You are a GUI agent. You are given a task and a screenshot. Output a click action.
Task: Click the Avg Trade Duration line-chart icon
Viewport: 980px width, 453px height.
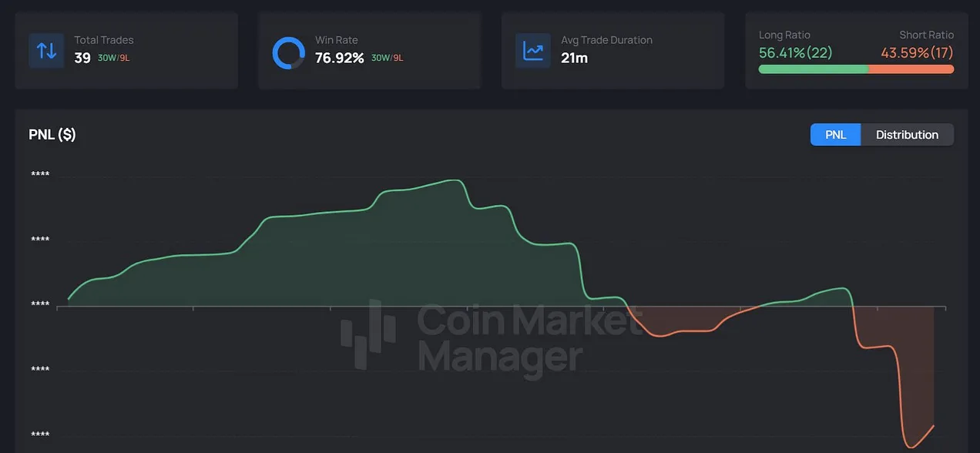click(x=532, y=51)
